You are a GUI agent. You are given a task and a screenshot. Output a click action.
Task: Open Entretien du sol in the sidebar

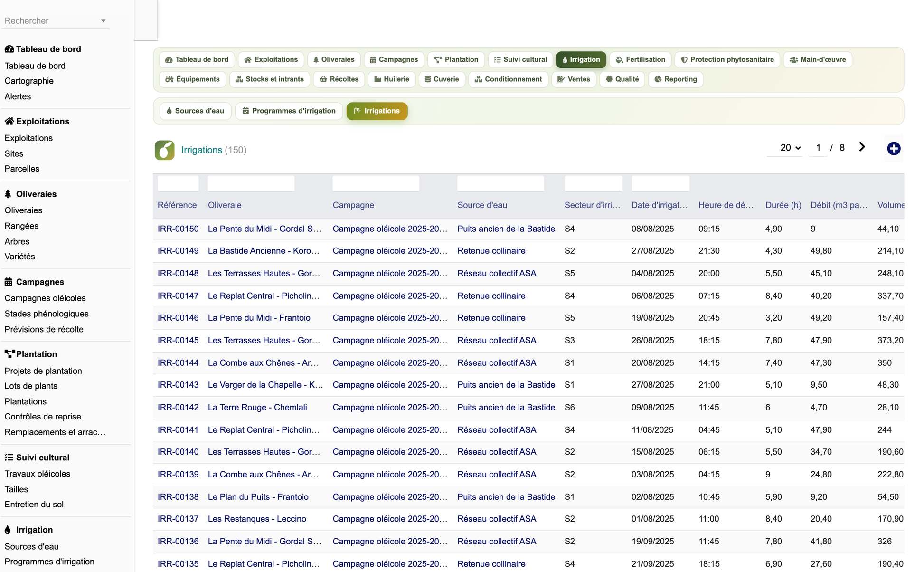pos(34,505)
